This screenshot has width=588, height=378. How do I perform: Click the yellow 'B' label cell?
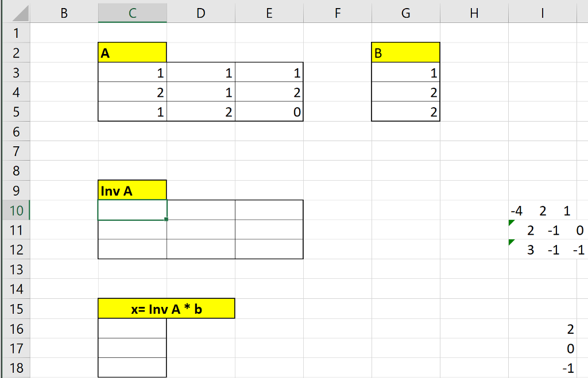click(406, 52)
